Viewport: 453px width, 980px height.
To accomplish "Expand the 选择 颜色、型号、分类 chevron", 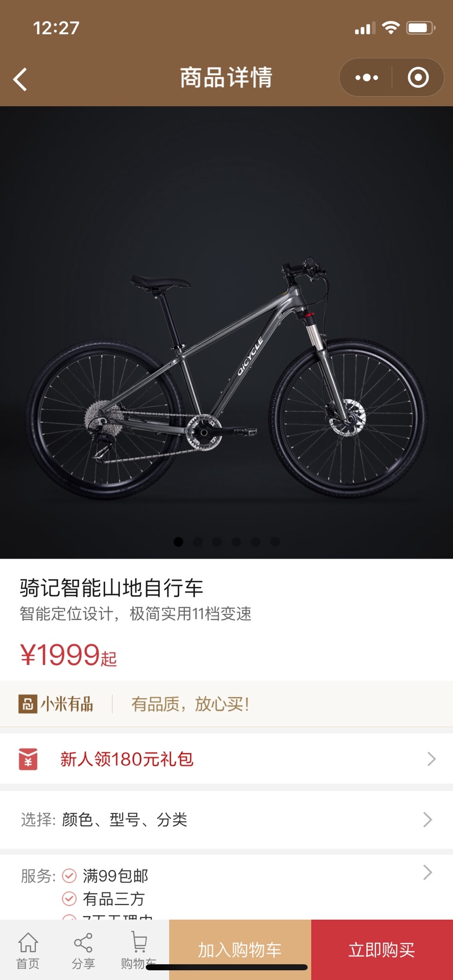I will (x=428, y=820).
